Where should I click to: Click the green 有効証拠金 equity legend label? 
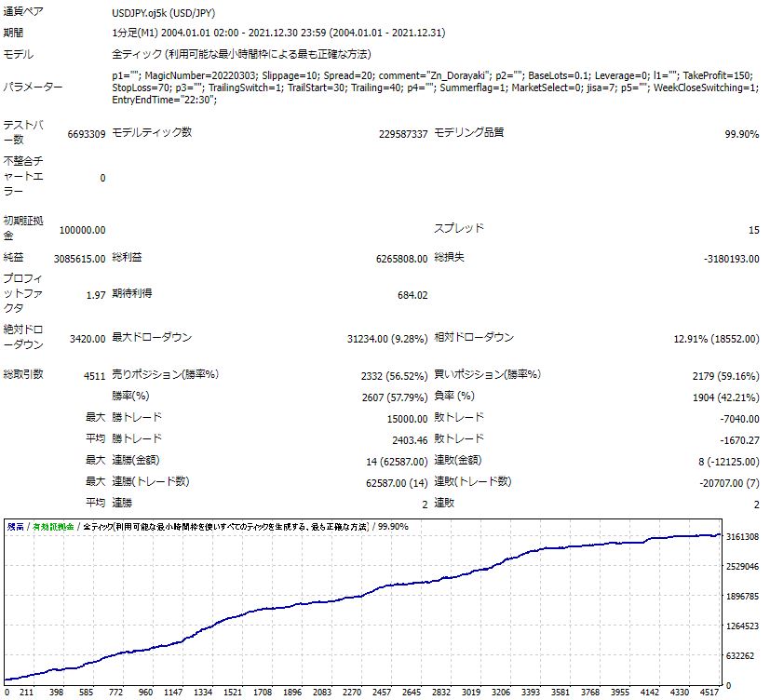click(x=53, y=527)
